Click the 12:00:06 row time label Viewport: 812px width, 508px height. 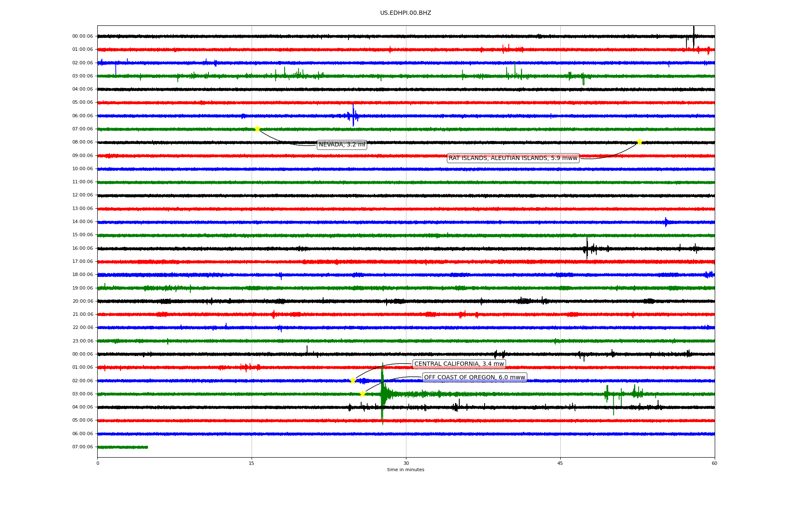pyautogui.click(x=82, y=195)
